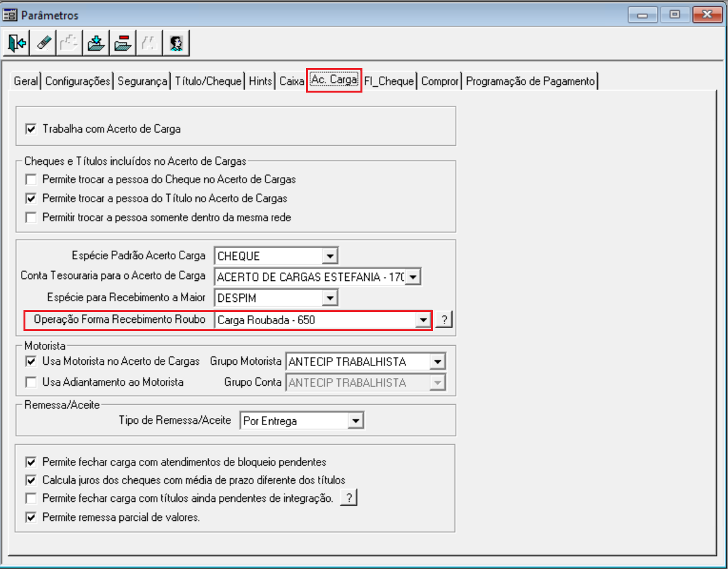
Task: Toggle Permite remessa parcial de valores checkbox
Action: tap(31, 517)
